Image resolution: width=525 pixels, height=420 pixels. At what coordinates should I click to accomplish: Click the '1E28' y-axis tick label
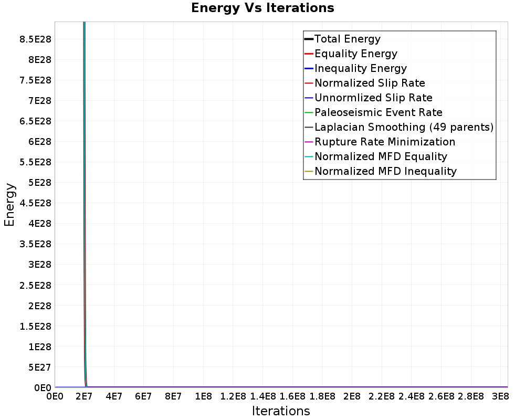[40, 346]
